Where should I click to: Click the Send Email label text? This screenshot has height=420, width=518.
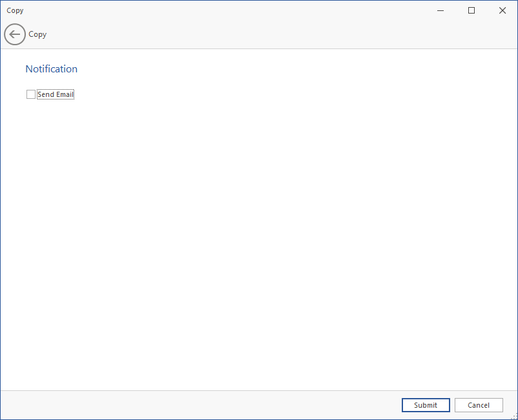pyautogui.click(x=56, y=94)
